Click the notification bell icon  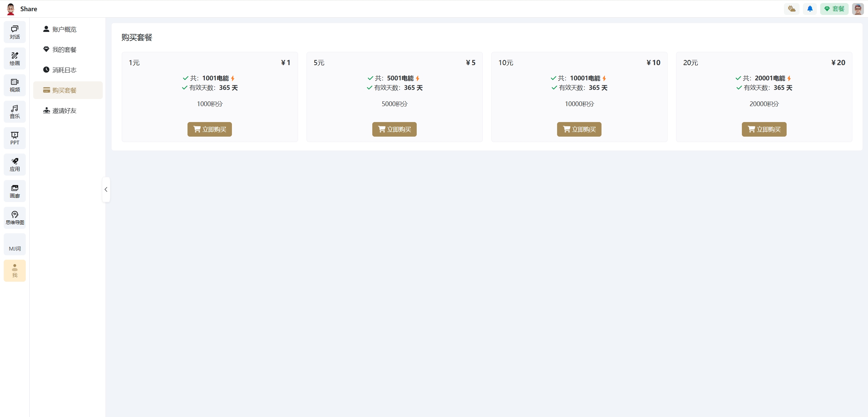pos(810,9)
